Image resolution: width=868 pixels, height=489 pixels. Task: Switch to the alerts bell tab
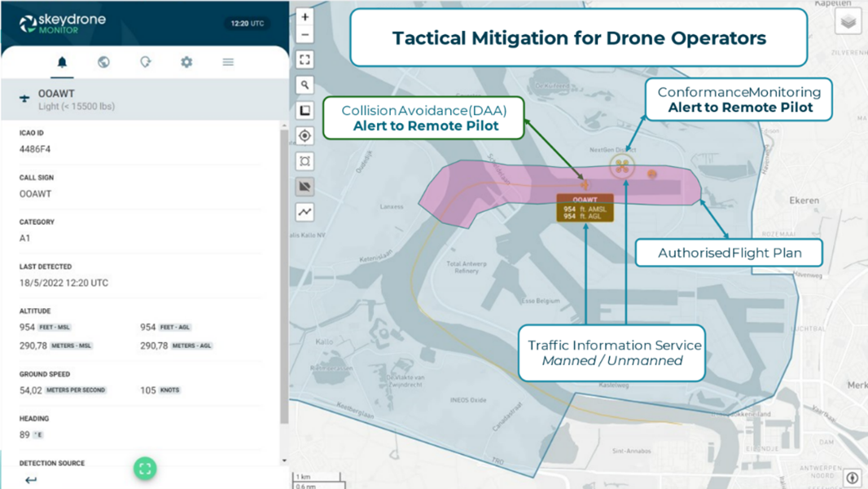tap(63, 62)
